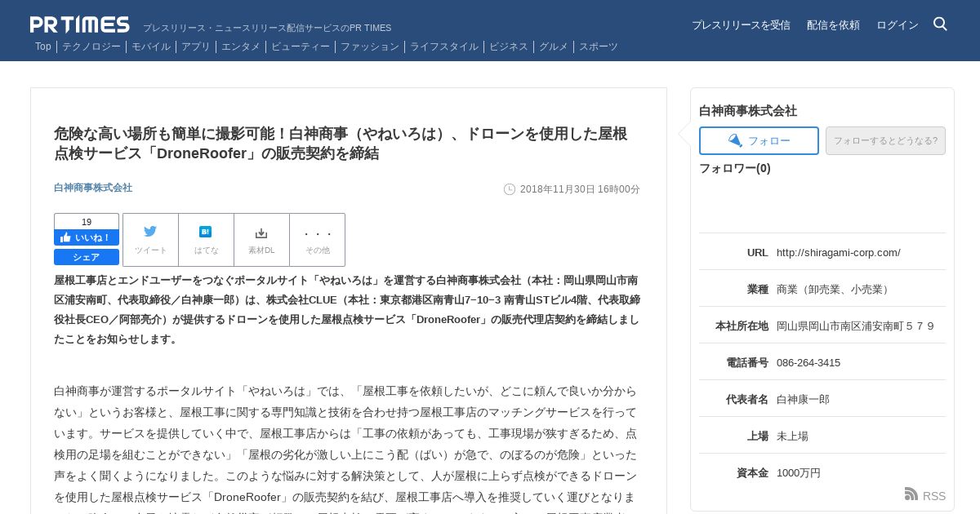Click the press release headline text

tap(341, 144)
